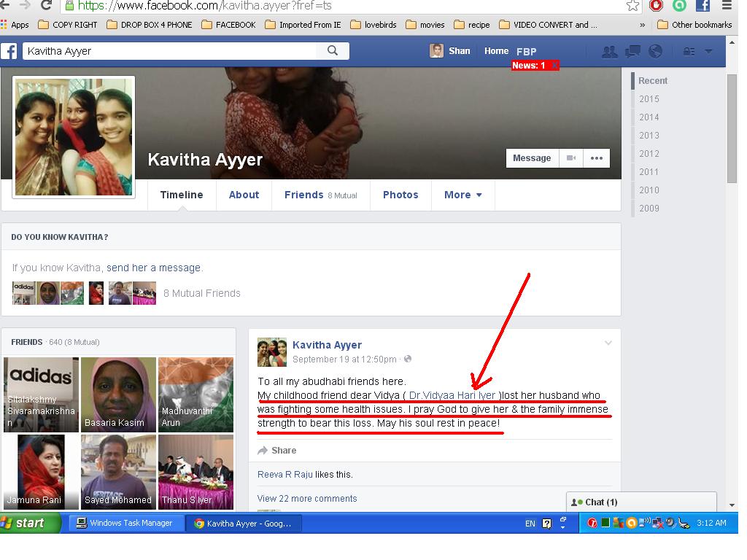Open Basaria Kasim friend thumbnail
The image size is (747, 560).
[119, 394]
